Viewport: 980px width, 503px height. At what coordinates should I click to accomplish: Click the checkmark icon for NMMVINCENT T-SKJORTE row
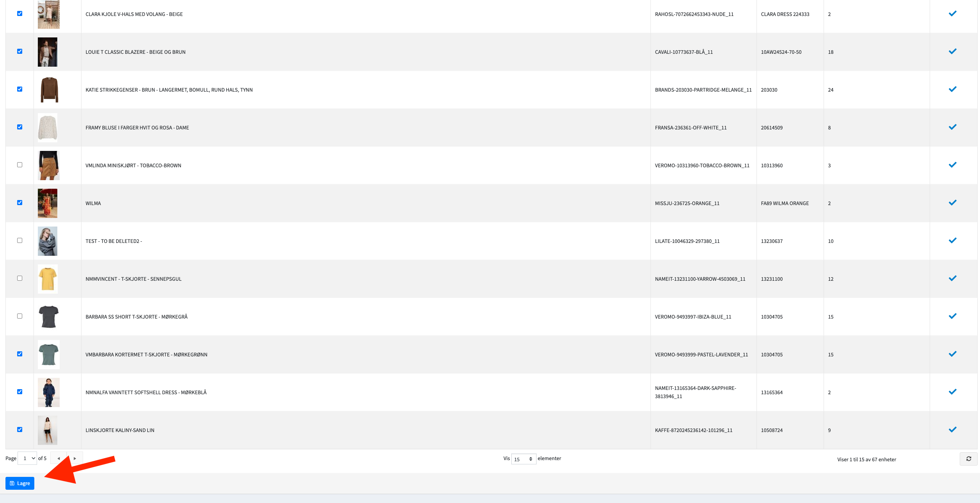(x=952, y=278)
